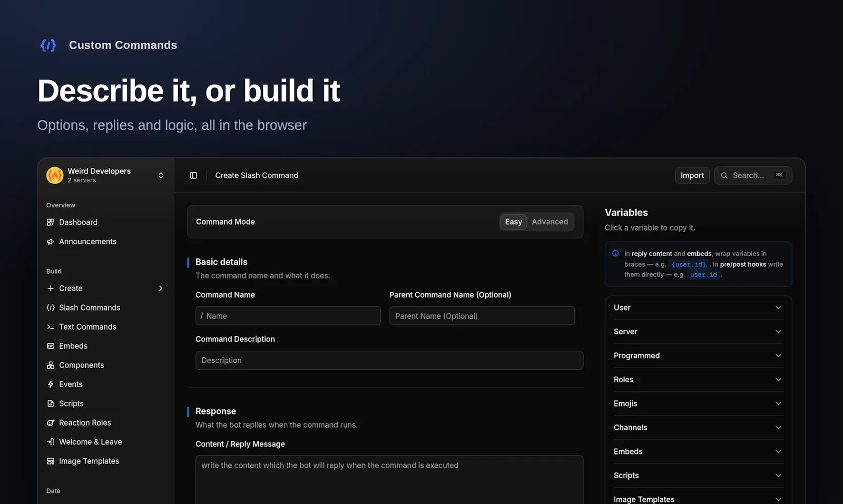Image resolution: width=843 pixels, height=504 pixels.
Task: Expand the Create submenu arrow
Action: [x=161, y=289]
